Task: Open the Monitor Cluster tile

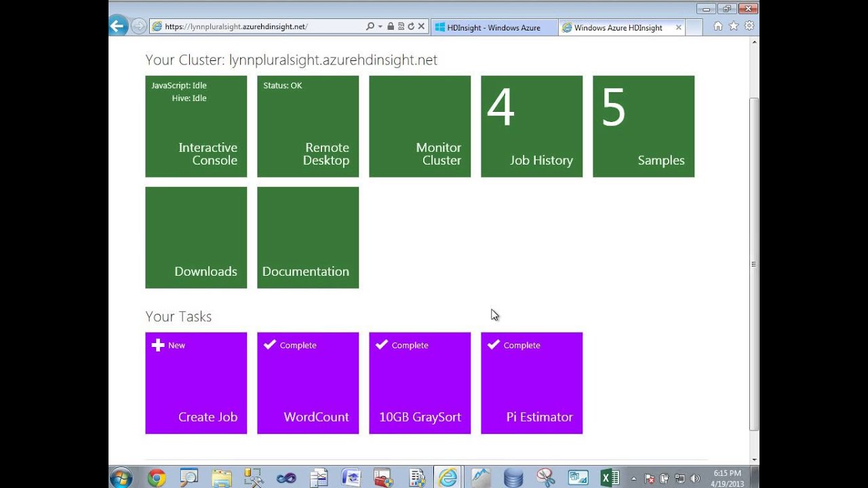Action: coord(420,126)
